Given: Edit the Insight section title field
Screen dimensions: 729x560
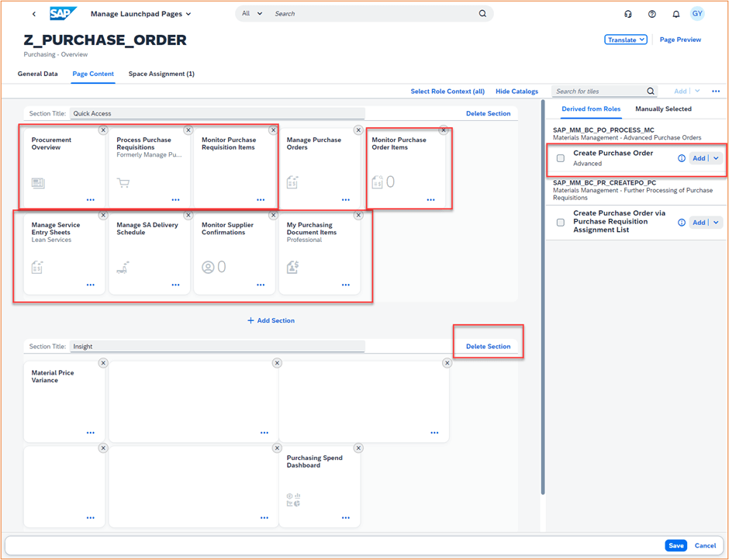Looking at the screenshot, I should tap(217, 347).
